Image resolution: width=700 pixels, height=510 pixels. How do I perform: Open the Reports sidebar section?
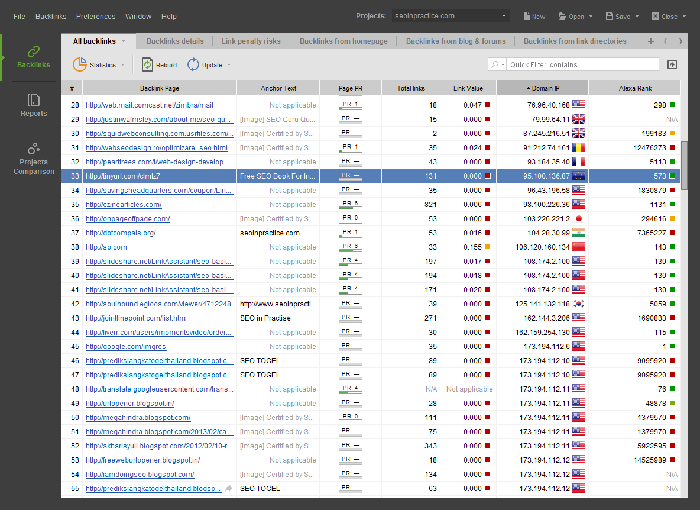tap(32, 105)
